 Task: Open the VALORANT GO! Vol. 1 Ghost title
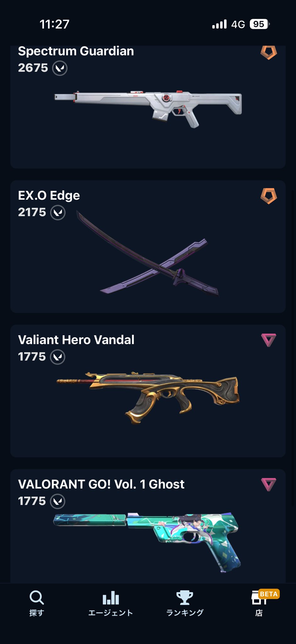(101, 484)
